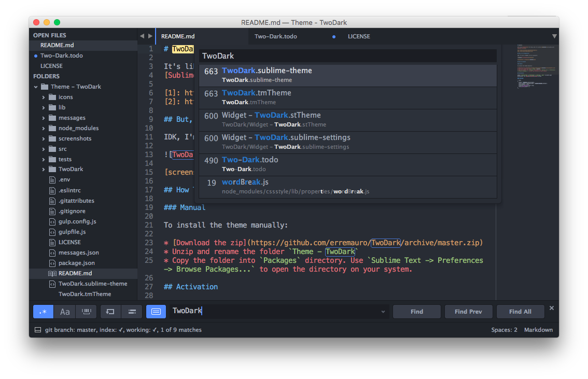The height and width of the screenshot is (379, 588).
Task: Expand the node_modules folder
Action: coord(44,129)
